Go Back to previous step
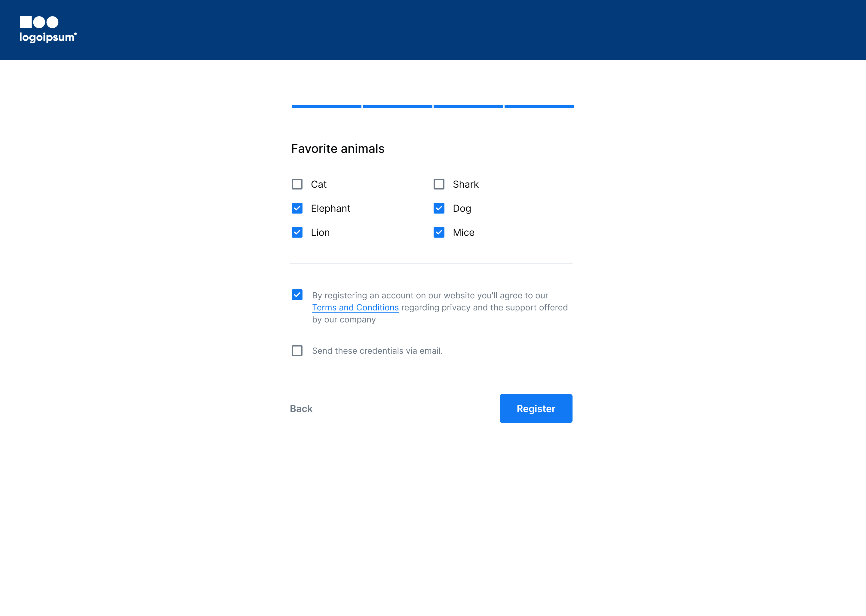Image resolution: width=866 pixels, height=616 pixels. [301, 408]
